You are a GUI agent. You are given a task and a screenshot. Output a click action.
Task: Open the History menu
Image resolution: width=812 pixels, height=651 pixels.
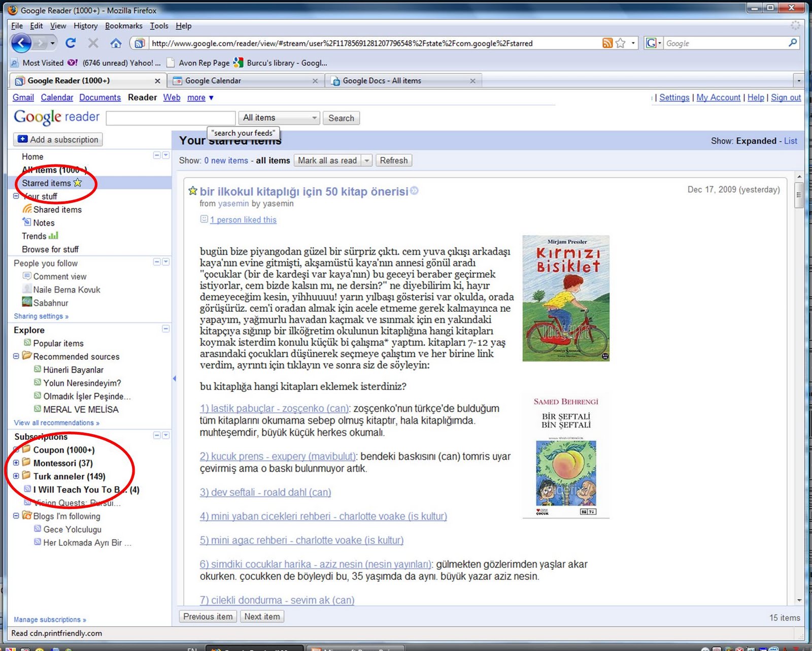pyautogui.click(x=85, y=26)
